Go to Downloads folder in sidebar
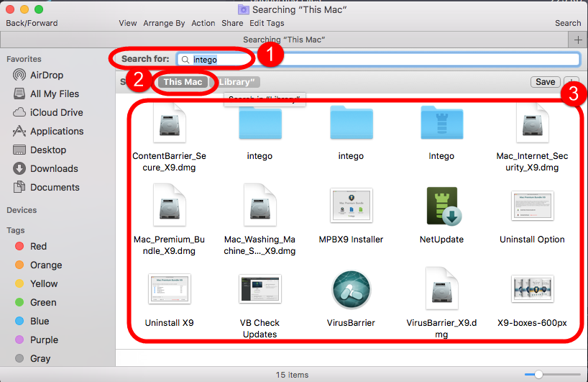Image resolution: width=588 pixels, height=382 pixels. (x=54, y=168)
